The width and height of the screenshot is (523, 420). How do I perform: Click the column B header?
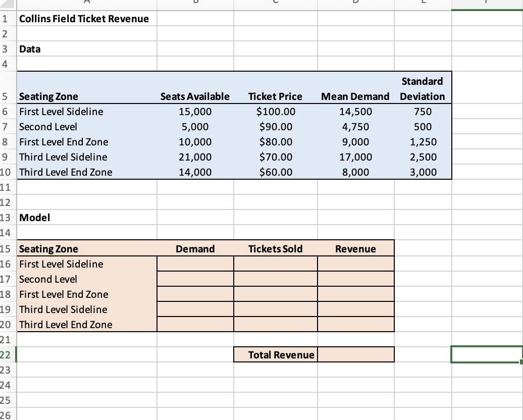(x=195, y=4)
